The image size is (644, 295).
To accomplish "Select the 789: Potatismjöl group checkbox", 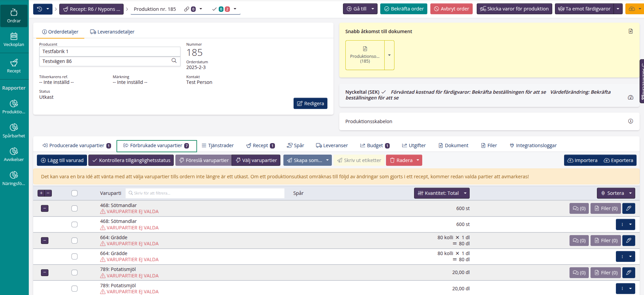I will point(74,272).
